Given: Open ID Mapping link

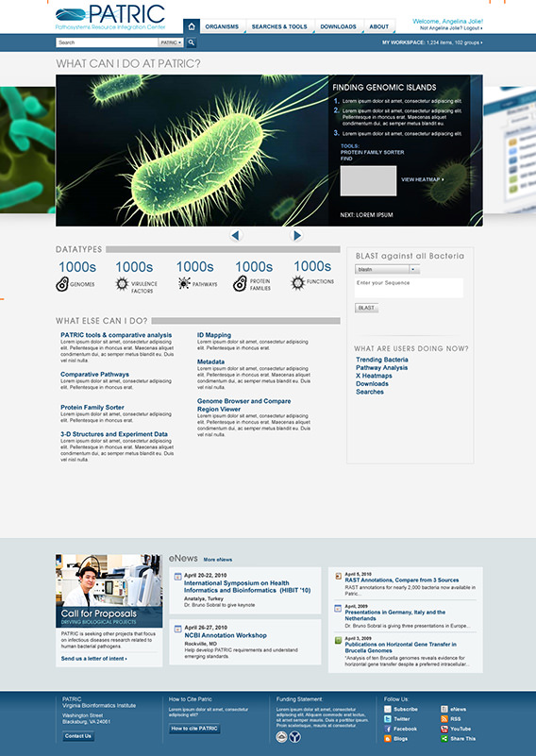Looking at the screenshot, I should coord(214,335).
